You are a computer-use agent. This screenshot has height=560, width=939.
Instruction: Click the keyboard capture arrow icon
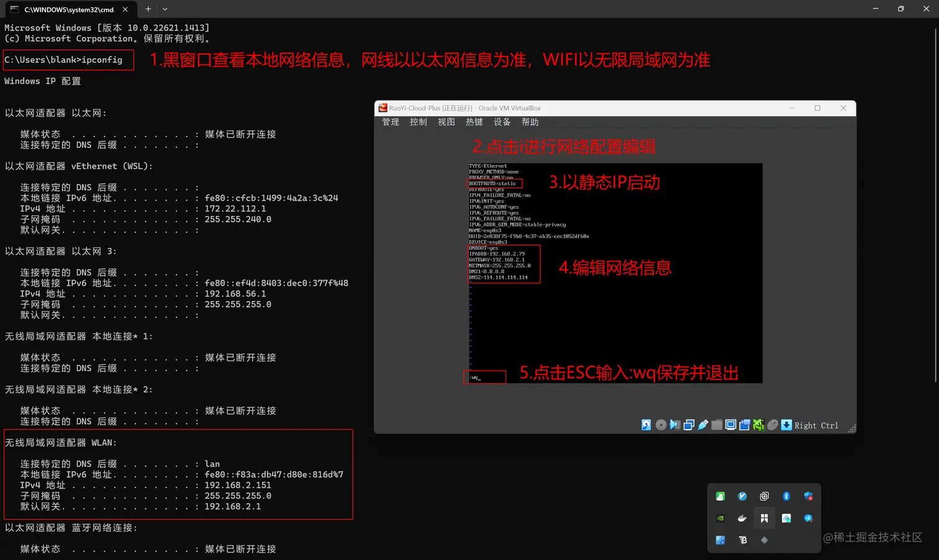[786, 425]
